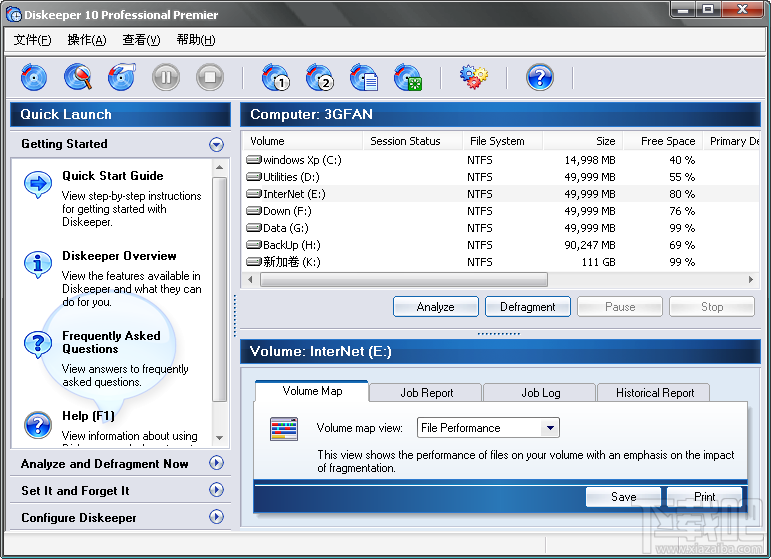Sort by the Free Space column header
Viewport: 771px width, 559px height.
(x=662, y=141)
